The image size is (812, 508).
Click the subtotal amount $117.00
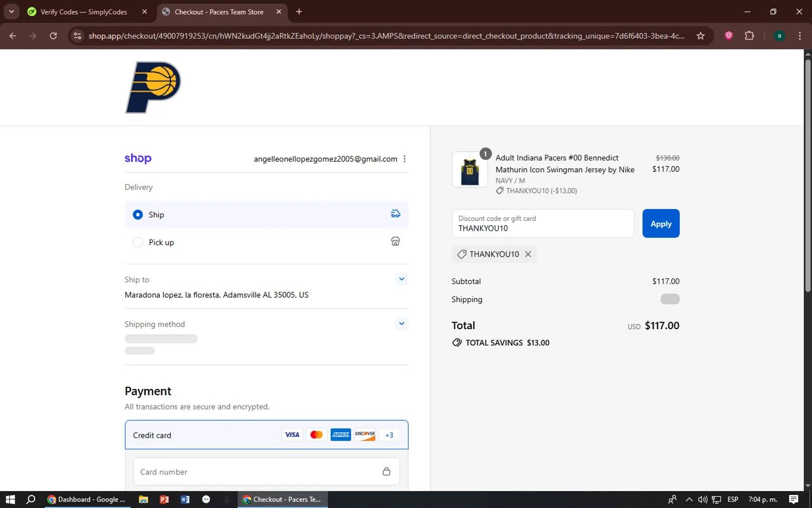[666, 281]
